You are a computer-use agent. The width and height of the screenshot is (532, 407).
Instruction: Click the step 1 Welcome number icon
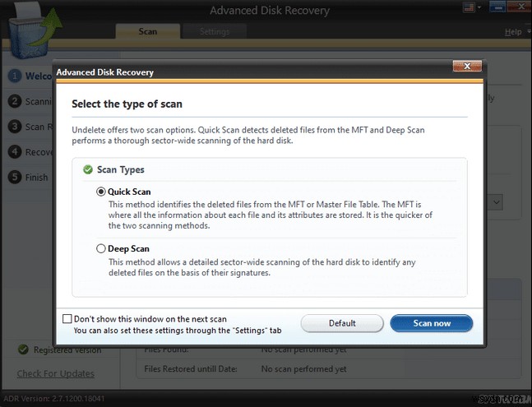15,76
